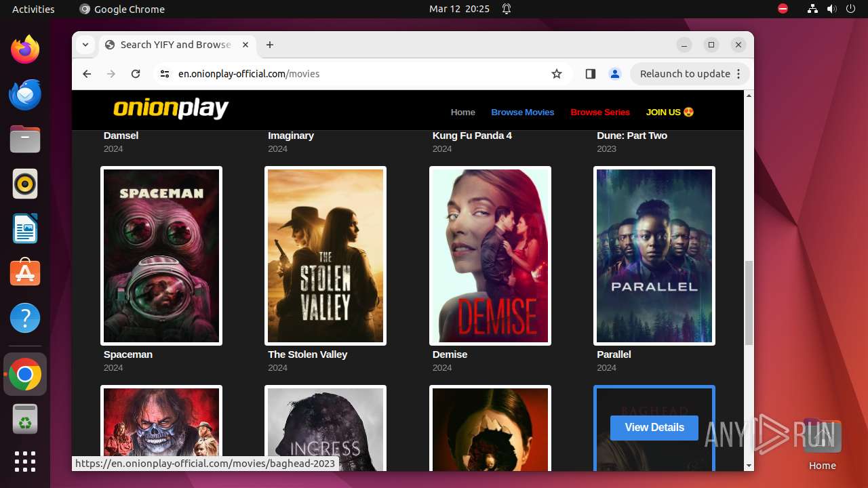Bookmark this page with the star
Viewport: 868px width, 488px height.
coord(557,74)
